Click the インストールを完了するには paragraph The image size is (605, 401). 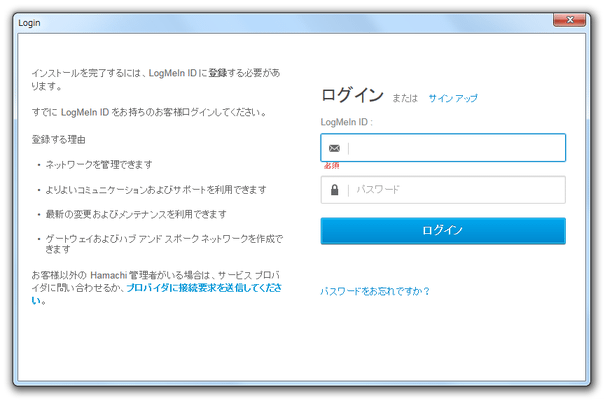point(156,79)
